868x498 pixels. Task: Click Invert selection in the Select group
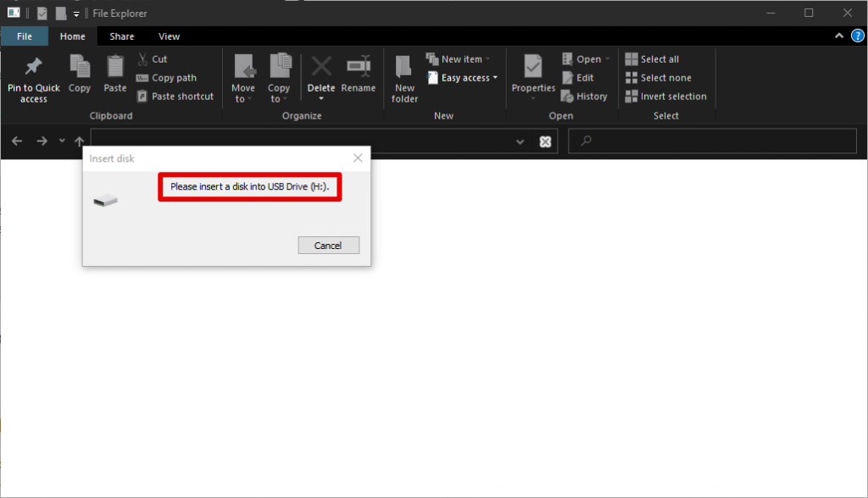(666, 96)
